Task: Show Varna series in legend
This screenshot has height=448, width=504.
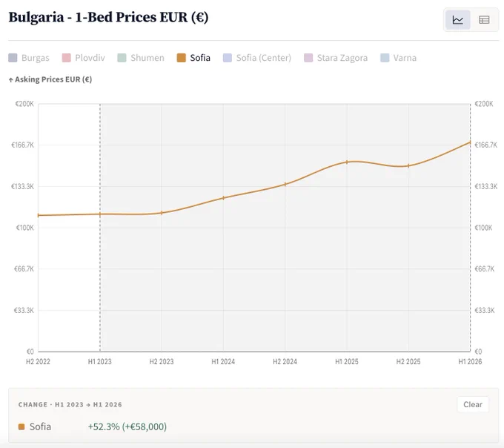Action: [x=398, y=58]
